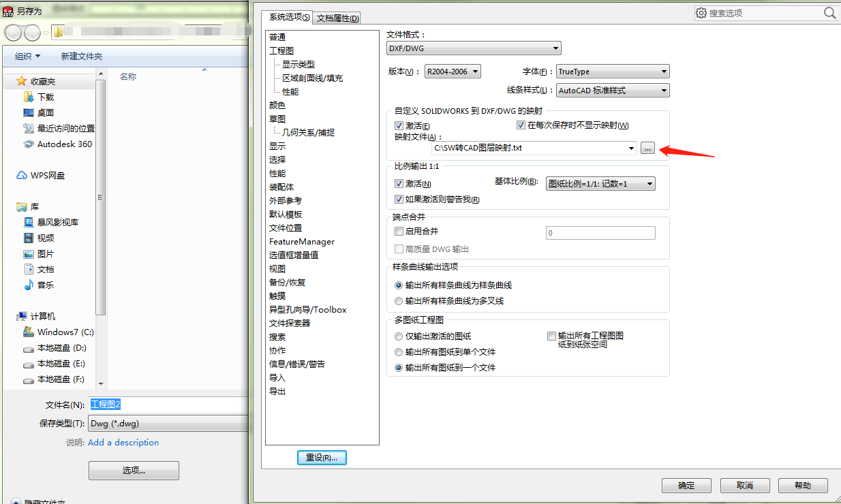Select 输出所有样条曲线为样条曲线 radio

(x=399, y=285)
